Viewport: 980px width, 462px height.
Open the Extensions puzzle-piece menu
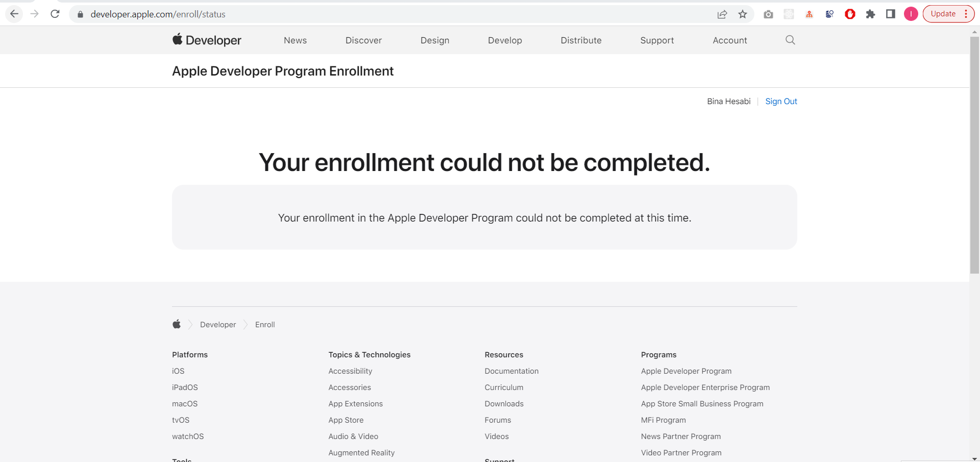click(x=870, y=14)
